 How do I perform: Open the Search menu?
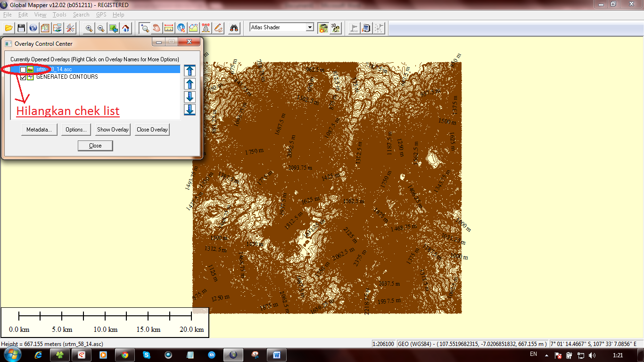[x=81, y=15]
